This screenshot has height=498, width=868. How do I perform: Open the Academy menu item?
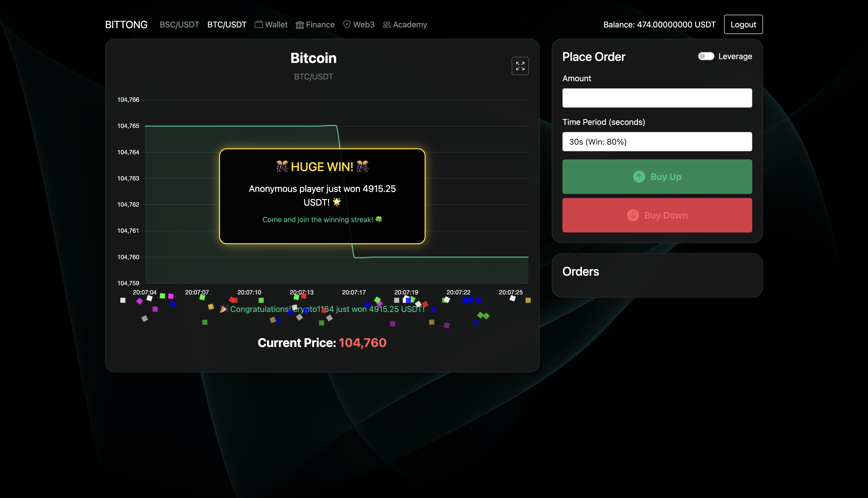410,25
